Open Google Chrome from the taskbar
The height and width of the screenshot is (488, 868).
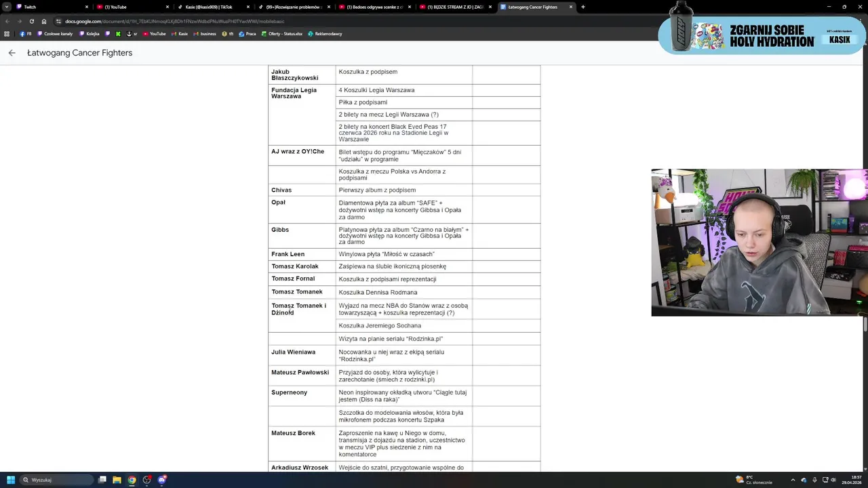(x=132, y=480)
